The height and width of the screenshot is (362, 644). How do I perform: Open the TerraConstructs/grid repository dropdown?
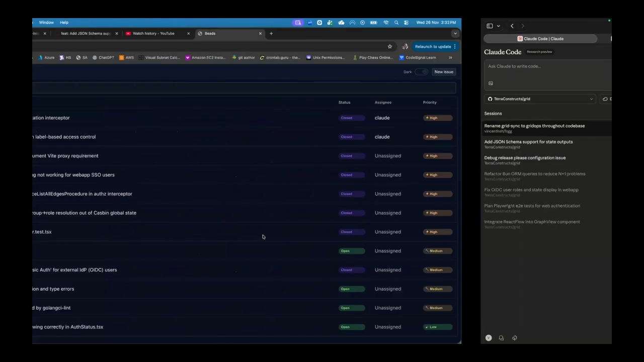540,99
